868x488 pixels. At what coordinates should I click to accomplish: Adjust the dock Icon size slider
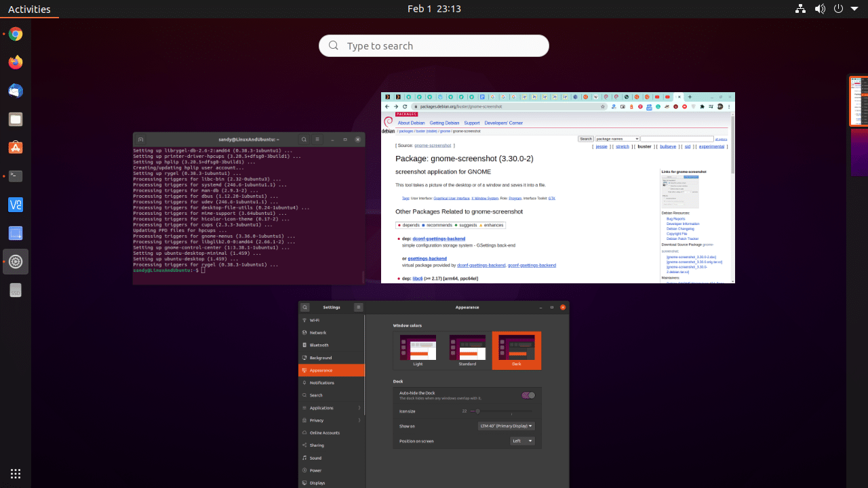(477, 411)
